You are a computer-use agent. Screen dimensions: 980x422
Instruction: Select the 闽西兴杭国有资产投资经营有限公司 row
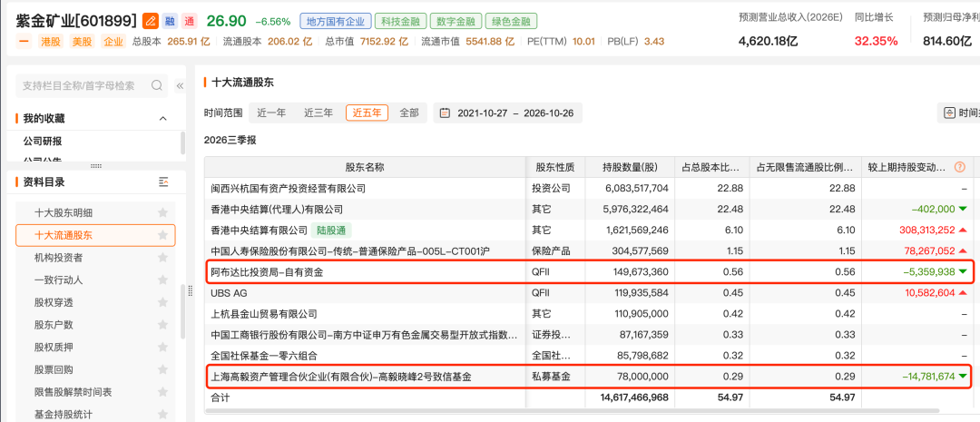pos(588,188)
